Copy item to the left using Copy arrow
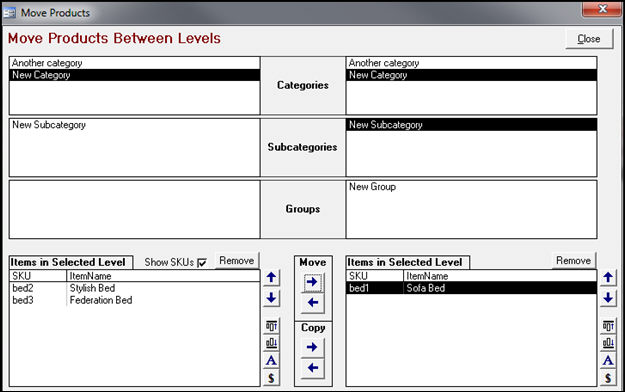625x392 pixels. [312, 368]
